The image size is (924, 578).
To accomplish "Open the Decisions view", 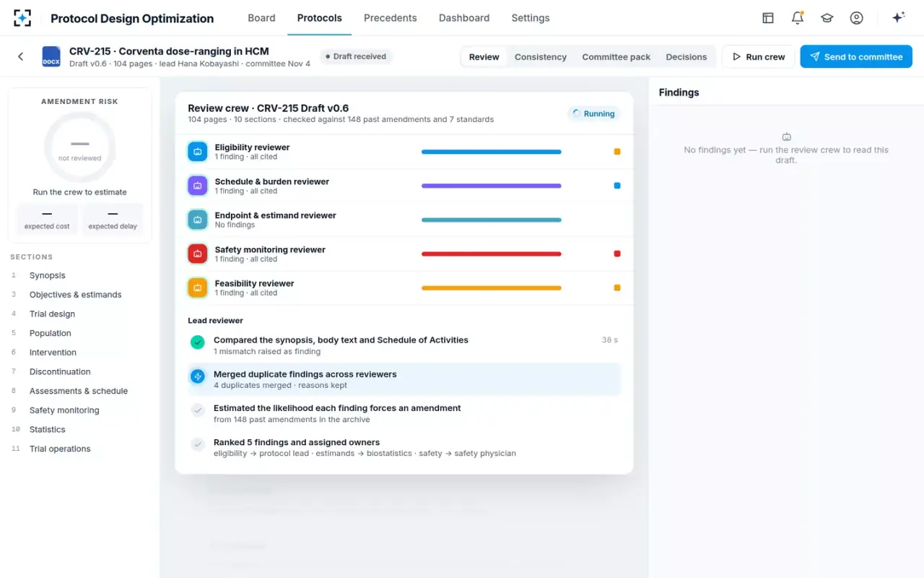I will tap(687, 57).
